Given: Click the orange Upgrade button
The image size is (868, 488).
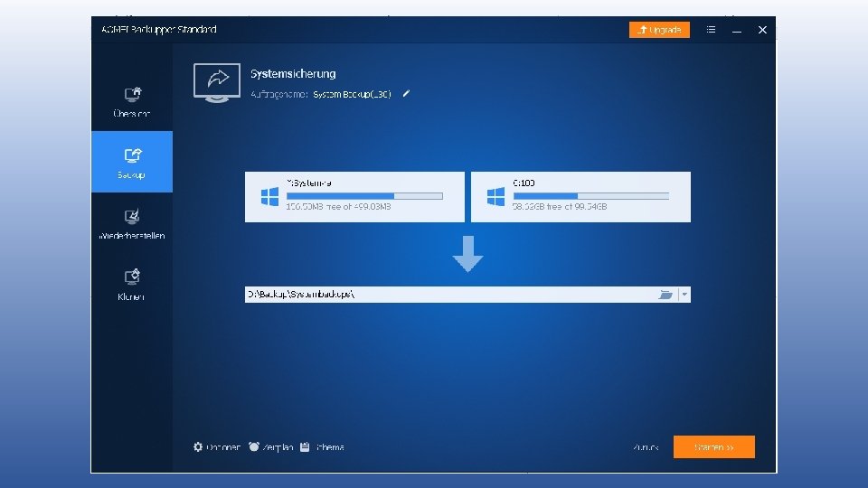Looking at the screenshot, I should [x=659, y=30].
